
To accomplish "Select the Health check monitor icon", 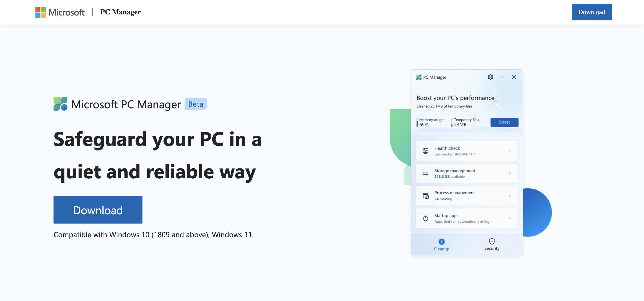I will pyautogui.click(x=426, y=151).
